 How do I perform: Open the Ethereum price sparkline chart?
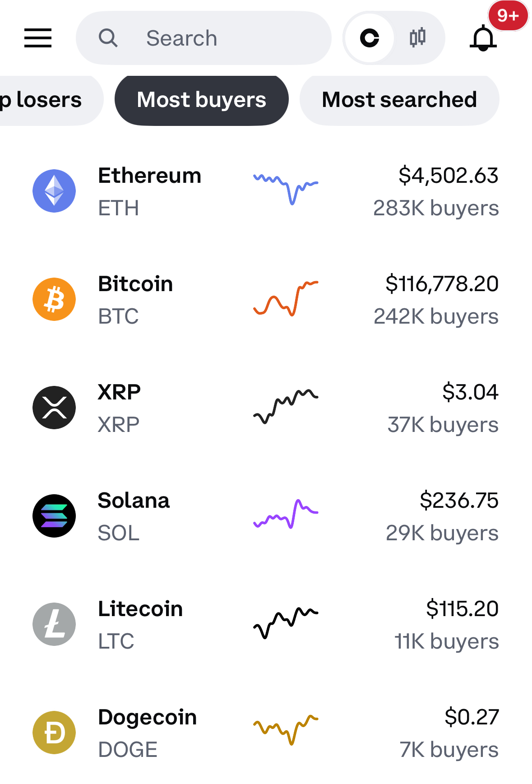286,190
